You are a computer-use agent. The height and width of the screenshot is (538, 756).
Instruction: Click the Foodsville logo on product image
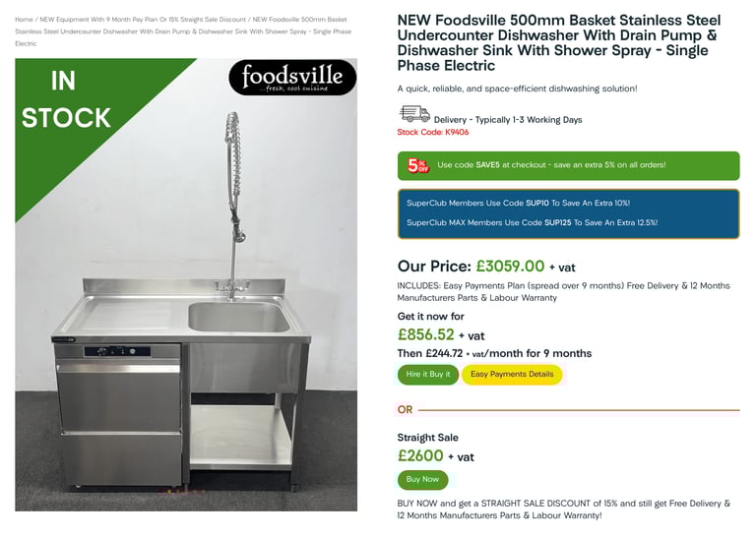(292, 77)
